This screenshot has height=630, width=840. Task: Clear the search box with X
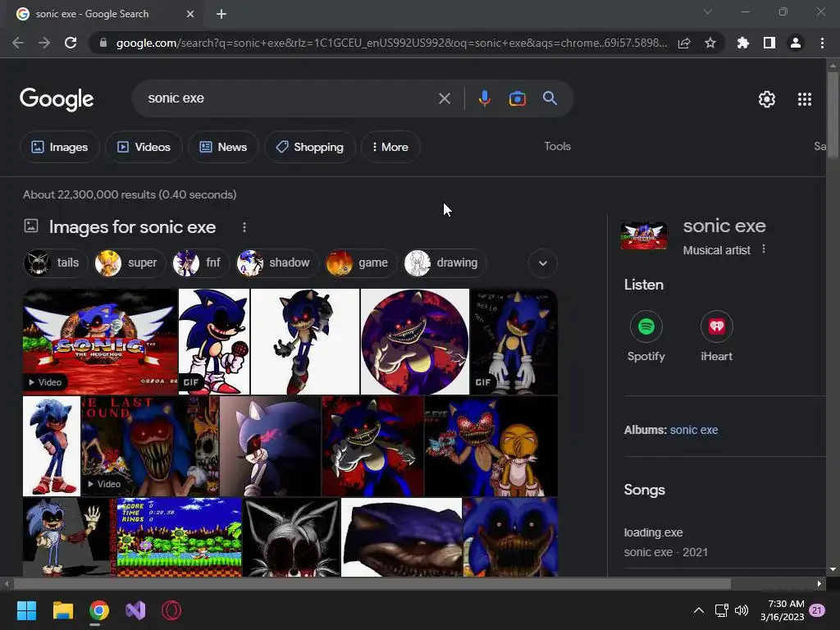pyautogui.click(x=444, y=98)
